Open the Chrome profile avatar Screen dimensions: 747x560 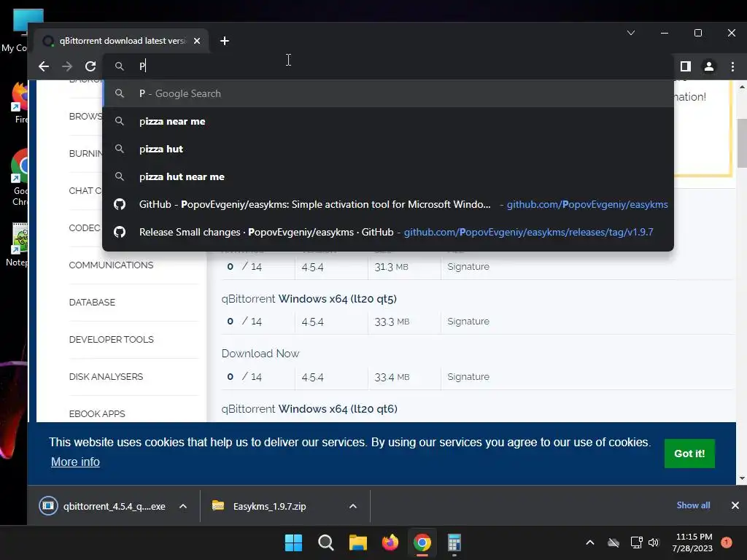coord(709,66)
